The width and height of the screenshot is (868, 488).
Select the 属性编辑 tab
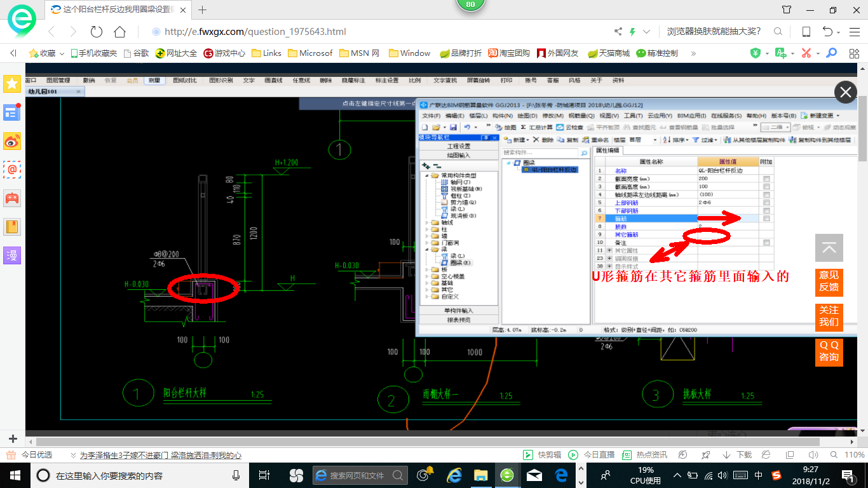[609, 151]
